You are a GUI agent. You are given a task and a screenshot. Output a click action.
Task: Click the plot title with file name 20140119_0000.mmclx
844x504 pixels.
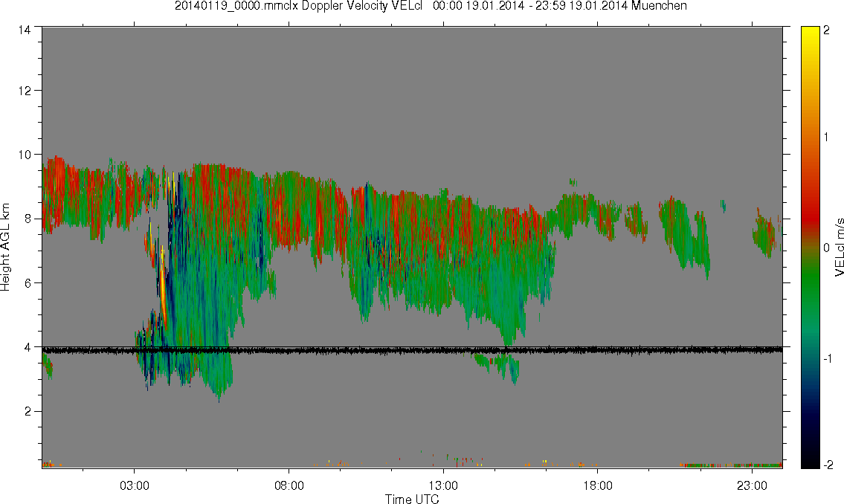(431, 6)
